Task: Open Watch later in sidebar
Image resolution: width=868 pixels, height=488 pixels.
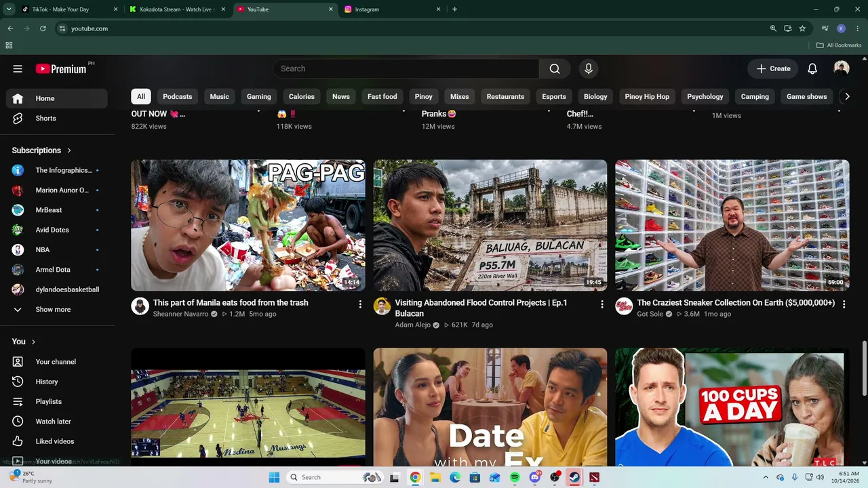Action: (x=57, y=422)
